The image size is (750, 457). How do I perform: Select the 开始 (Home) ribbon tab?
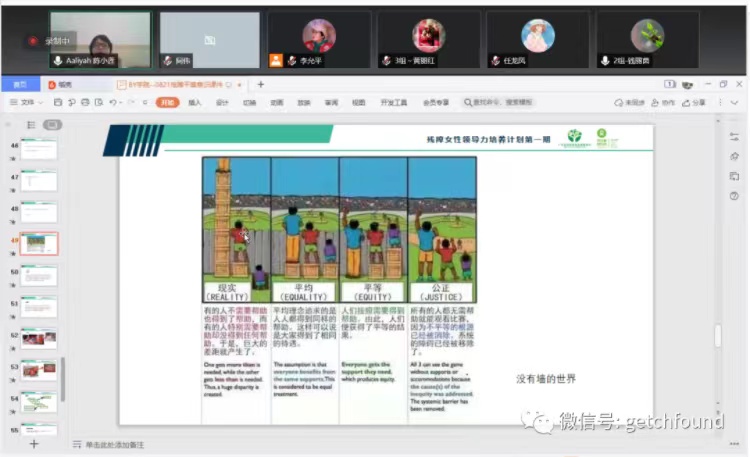pyautogui.click(x=166, y=102)
